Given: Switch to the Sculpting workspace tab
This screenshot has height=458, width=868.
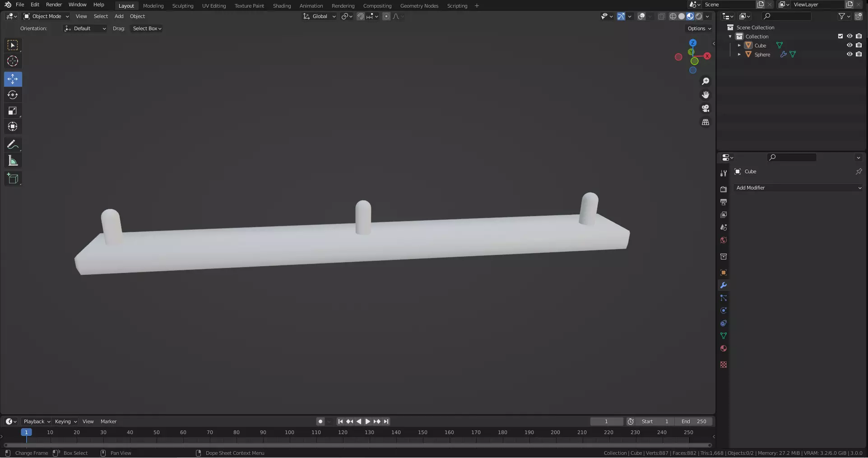Looking at the screenshot, I should [x=183, y=6].
